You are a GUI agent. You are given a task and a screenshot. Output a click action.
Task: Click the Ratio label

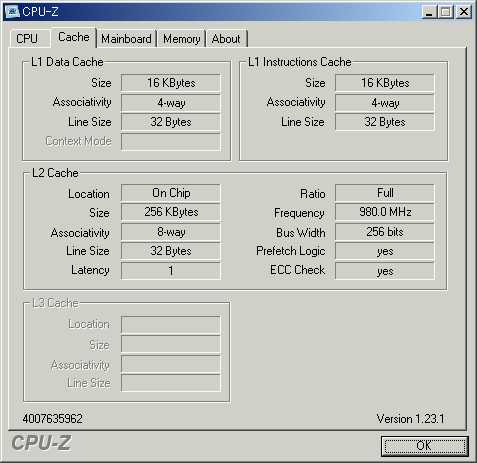(313, 194)
